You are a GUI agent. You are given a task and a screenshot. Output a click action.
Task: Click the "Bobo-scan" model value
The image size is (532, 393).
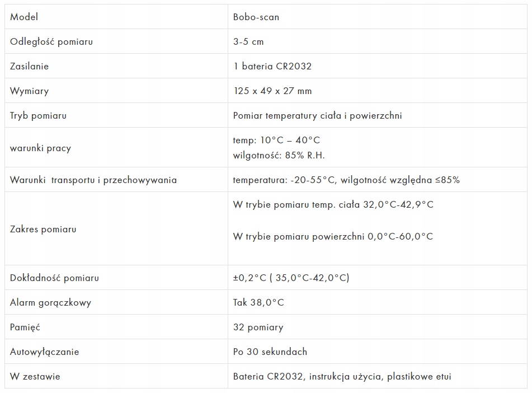[256, 17]
